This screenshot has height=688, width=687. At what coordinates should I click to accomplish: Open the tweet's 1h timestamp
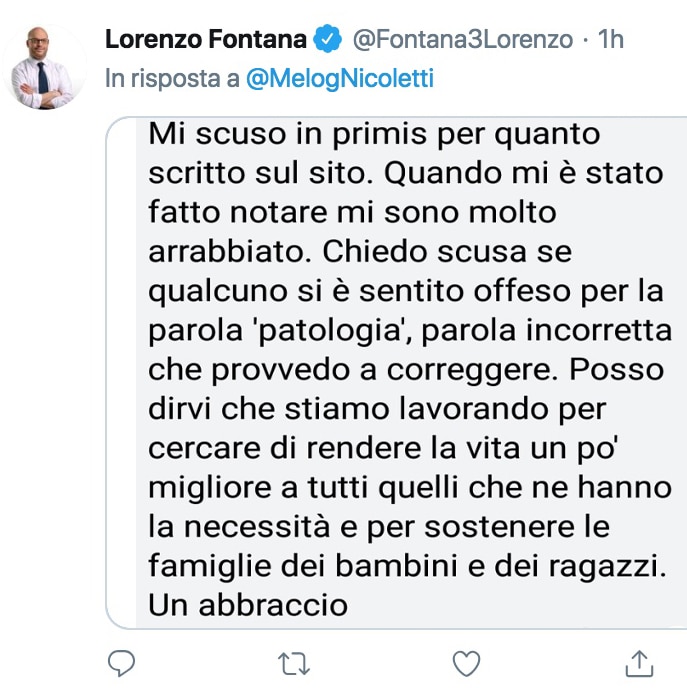pyautogui.click(x=611, y=39)
